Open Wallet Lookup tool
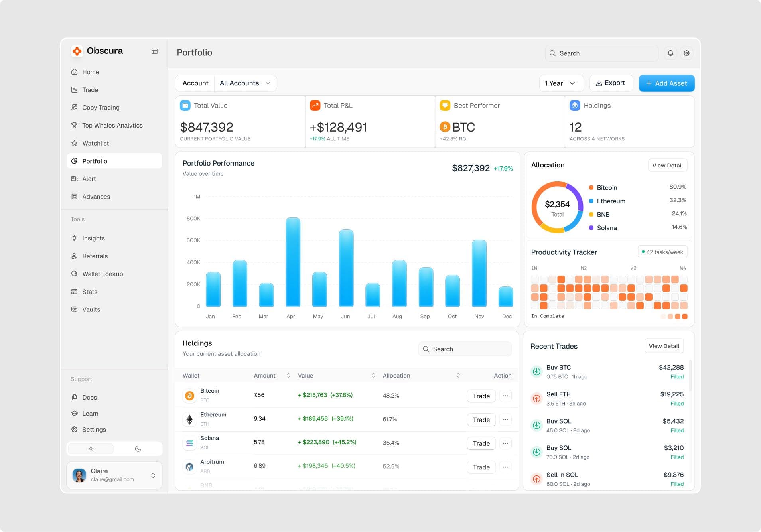The width and height of the screenshot is (761, 532). tap(114, 274)
